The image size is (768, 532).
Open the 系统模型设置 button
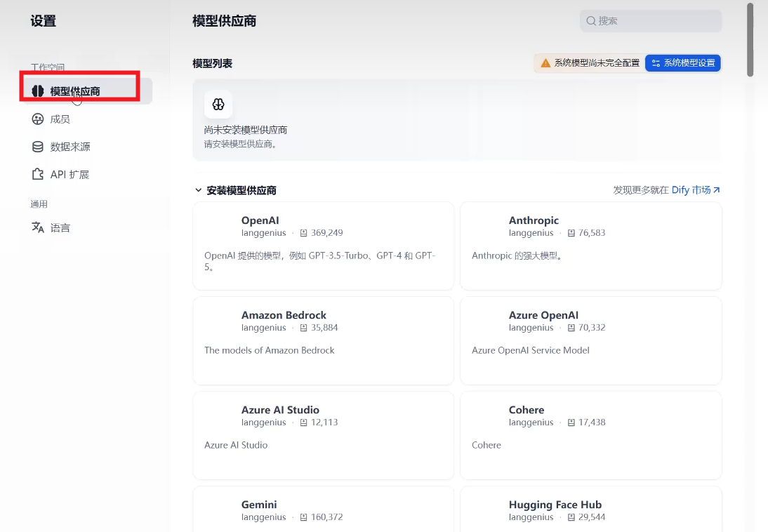point(683,63)
